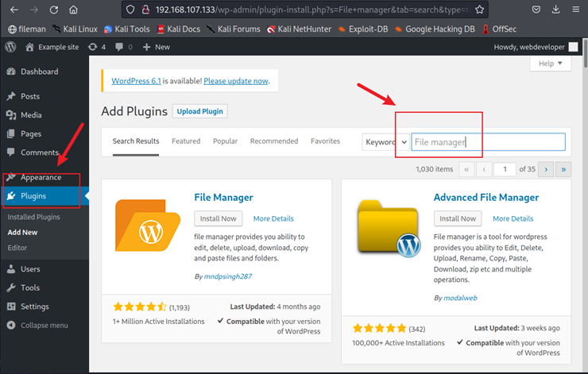
Task: Switch to Recommended tab
Action: pyautogui.click(x=274, y=141)
